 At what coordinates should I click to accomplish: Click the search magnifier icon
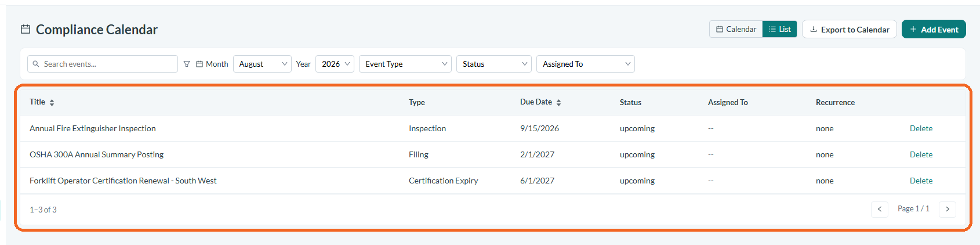[36, 64]
